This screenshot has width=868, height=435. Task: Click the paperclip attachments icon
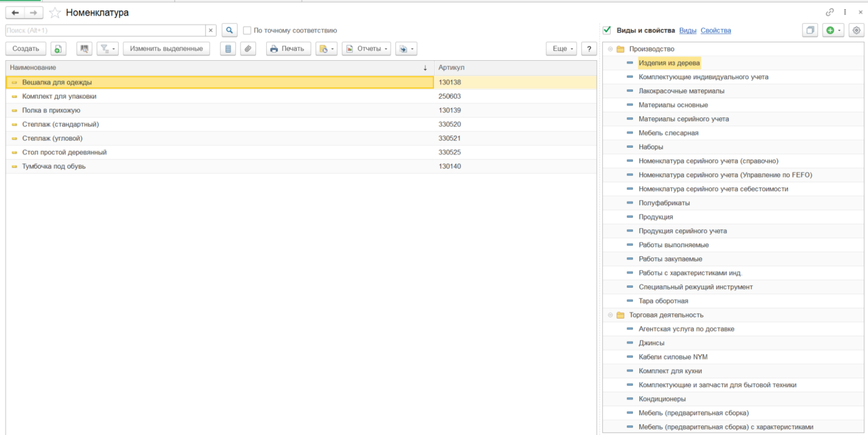(248, 49)
